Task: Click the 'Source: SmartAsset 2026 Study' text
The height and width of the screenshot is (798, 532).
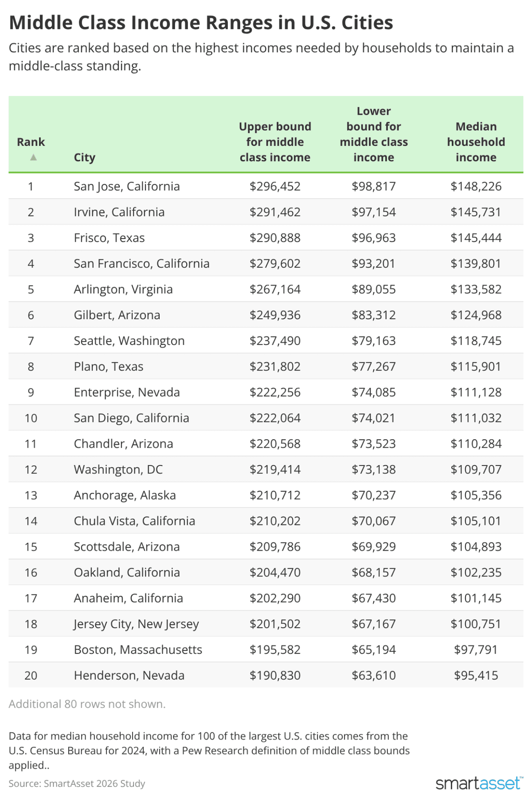Action: tap(77, 783)
